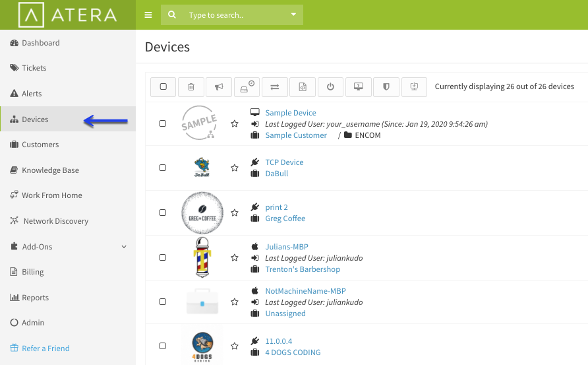Expand the Add-Ons chevron
Screen dimensions: 588x365
(x=124, y=247)
